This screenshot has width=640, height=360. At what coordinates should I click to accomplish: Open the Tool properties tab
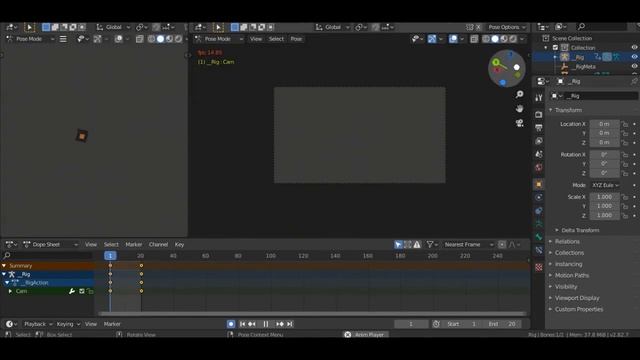(539, 98)
